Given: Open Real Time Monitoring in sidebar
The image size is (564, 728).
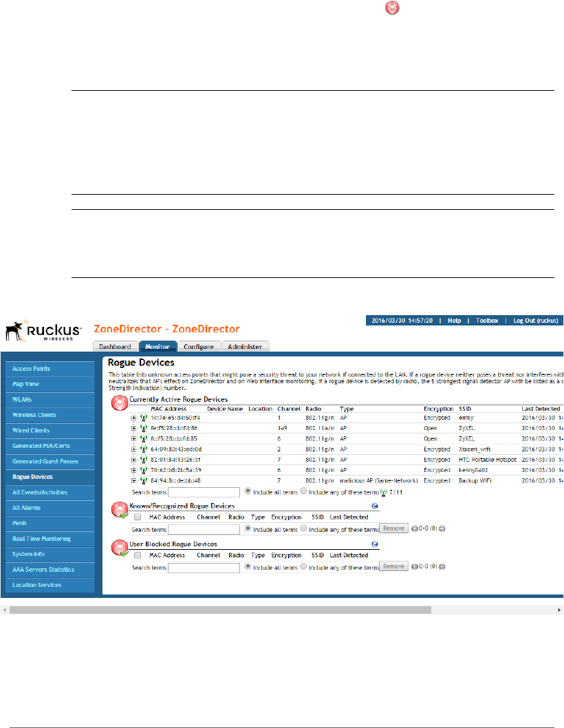Looking at the screenshot, I should [50, 539].
